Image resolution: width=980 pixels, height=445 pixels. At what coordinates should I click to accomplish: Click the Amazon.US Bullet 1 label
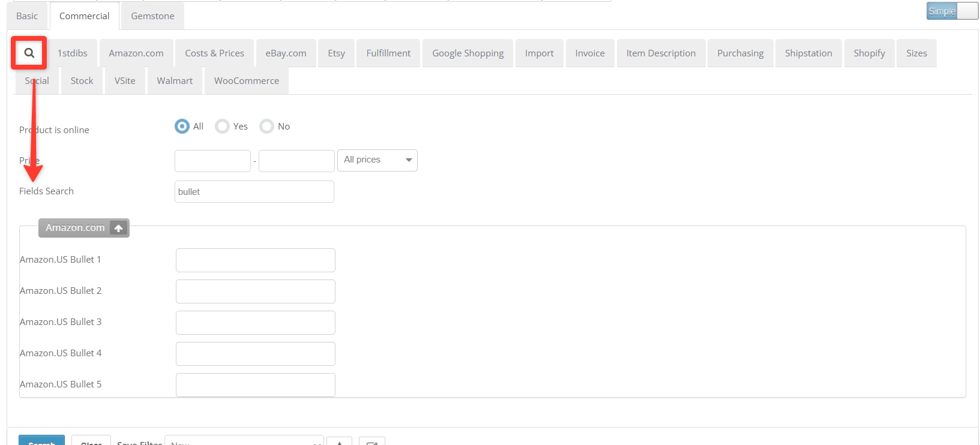coord(60,260)
